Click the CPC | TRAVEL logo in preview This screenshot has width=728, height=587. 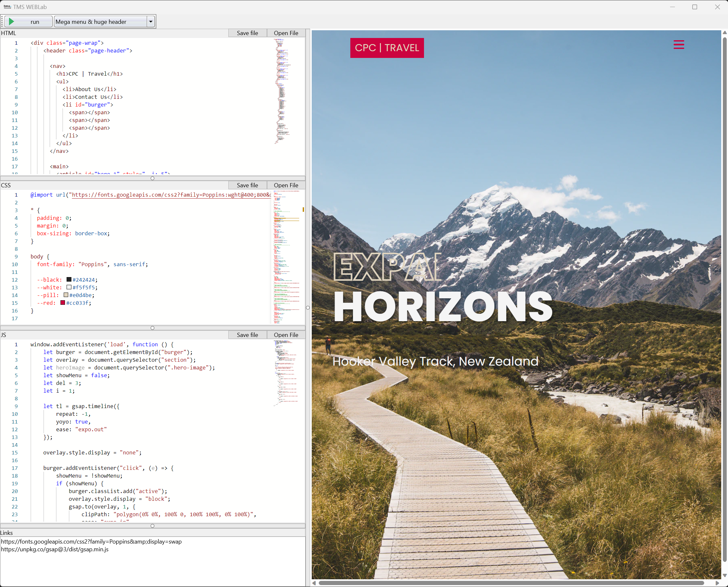387,48
